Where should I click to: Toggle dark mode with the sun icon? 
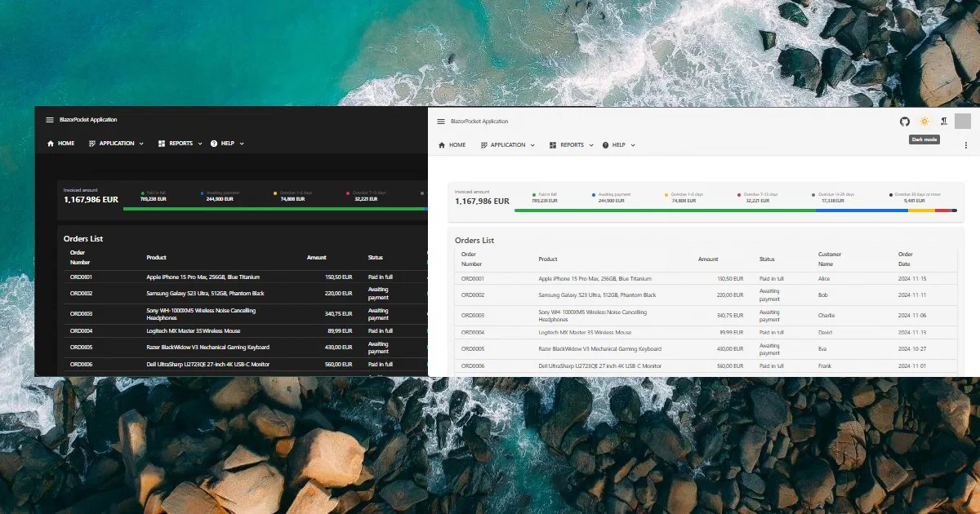[924, 121]
